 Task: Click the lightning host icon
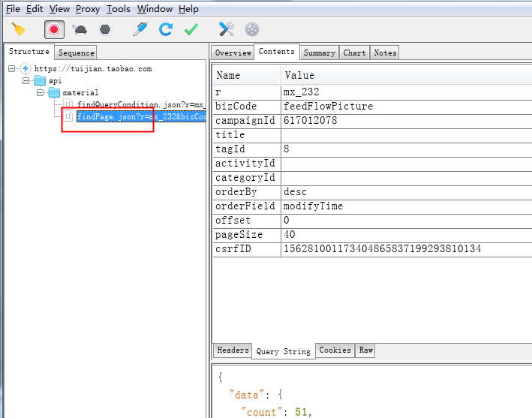pos(26,68)
